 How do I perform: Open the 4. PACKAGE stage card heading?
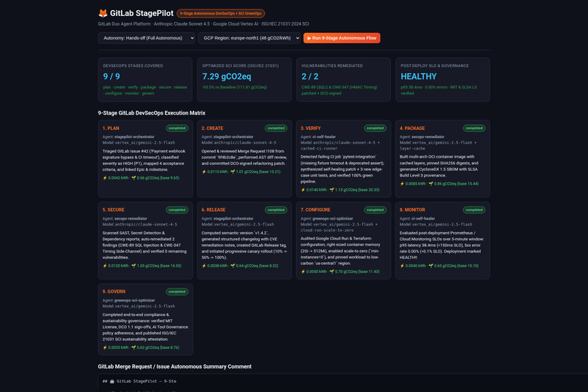[x=412, y=128]
